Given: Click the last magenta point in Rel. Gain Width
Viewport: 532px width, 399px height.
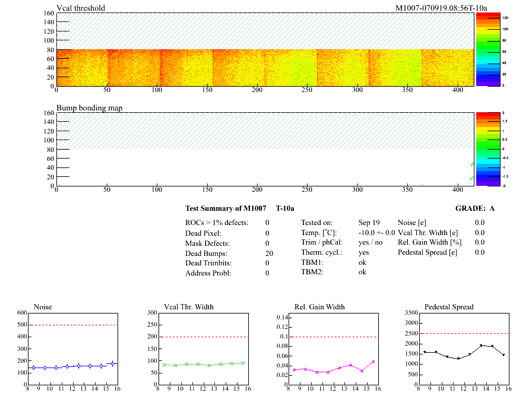Looking at the screenshot, I should (x=373, y=361).
